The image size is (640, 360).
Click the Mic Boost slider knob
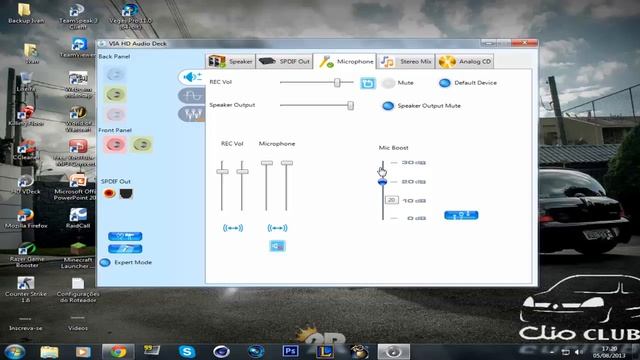(382, 182)
